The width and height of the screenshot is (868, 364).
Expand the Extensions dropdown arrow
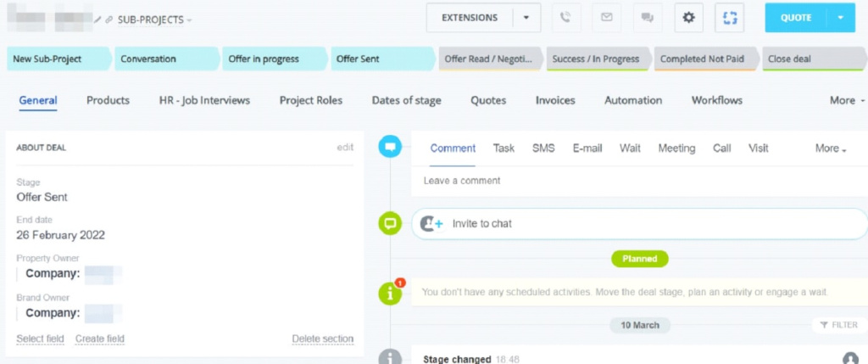(526, 18)
